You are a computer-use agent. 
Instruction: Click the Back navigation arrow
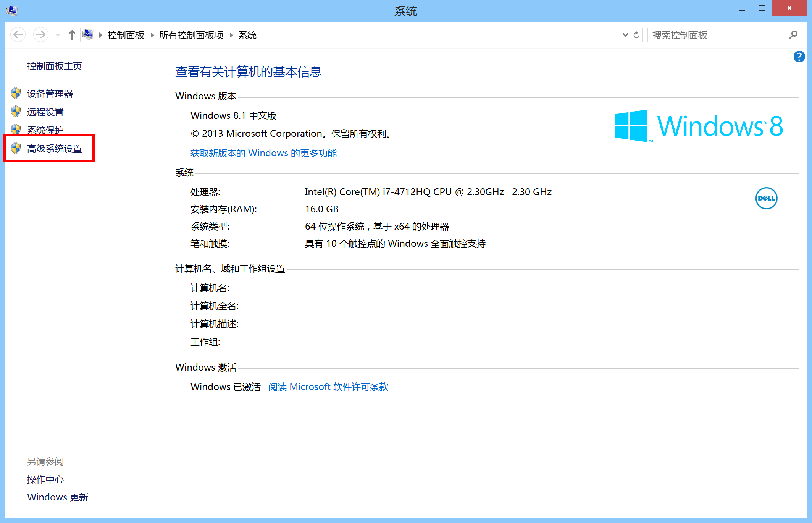(x=18, y=35)
